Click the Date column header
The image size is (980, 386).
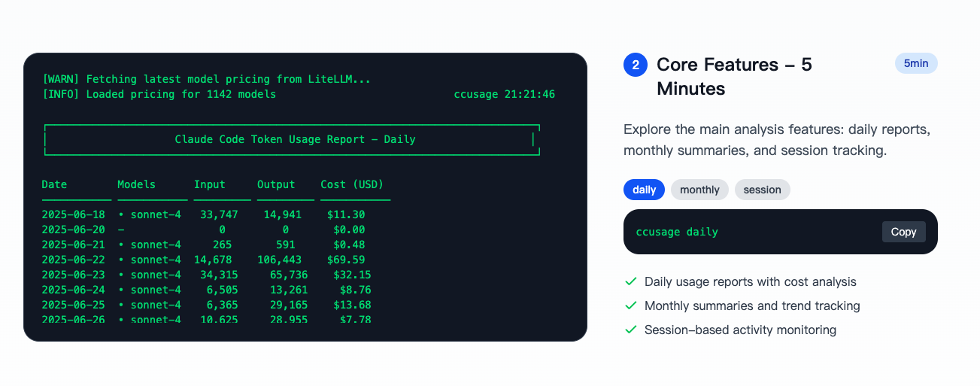[54, 184]
